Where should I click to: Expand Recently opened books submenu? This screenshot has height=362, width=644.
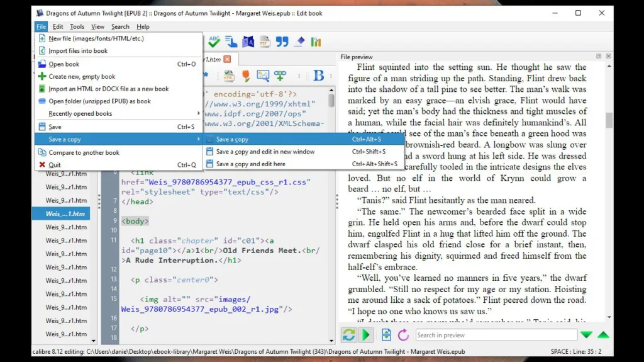pyautogui.click(x=119, y=113)
